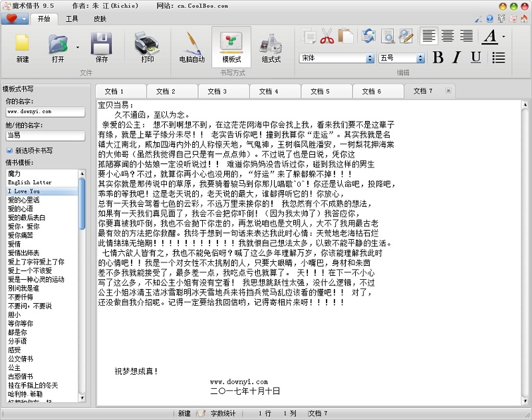Switch to the 工具 ribbon tab
The width and height of the screenshot is (532, 420).
(x=72, y=19)
